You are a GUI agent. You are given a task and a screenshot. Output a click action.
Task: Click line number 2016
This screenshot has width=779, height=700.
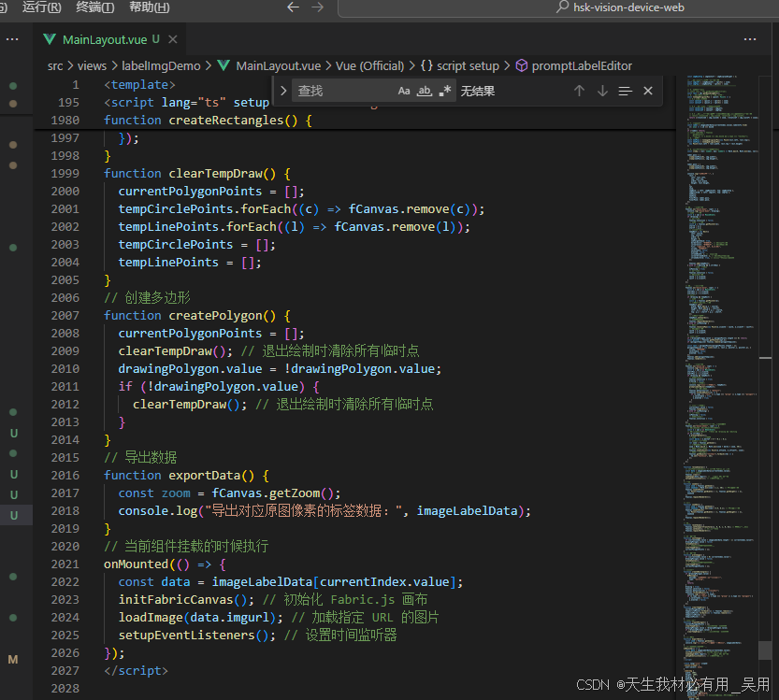pos(65,476)
